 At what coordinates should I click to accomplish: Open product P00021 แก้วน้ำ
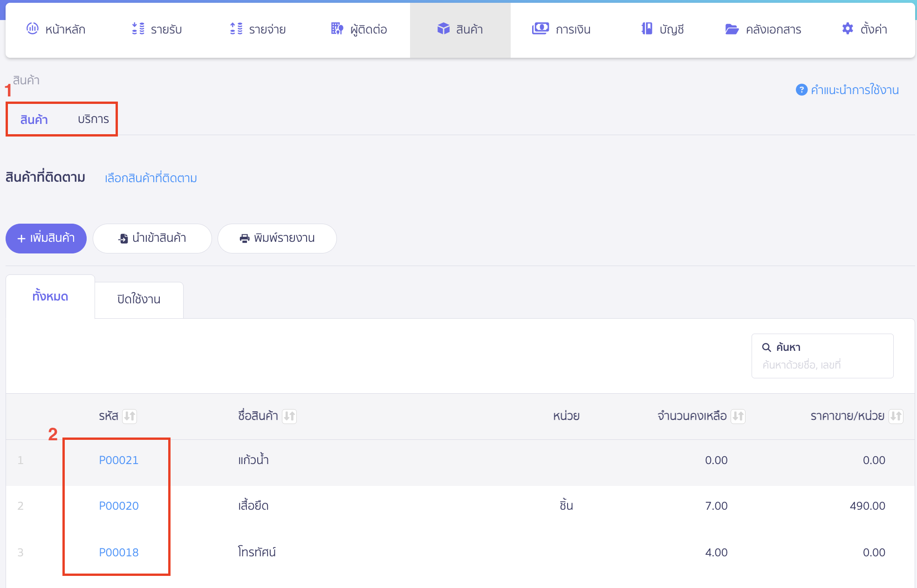(x=118, y=460)
